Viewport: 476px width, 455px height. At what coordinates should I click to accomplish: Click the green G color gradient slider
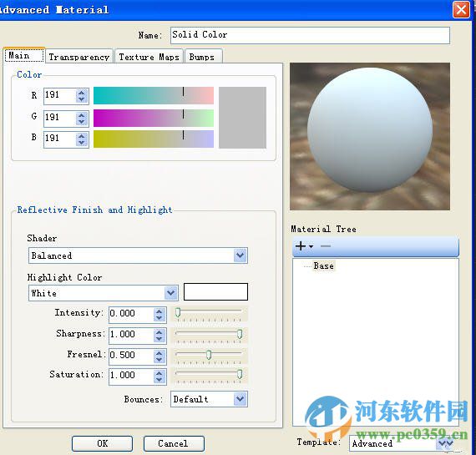tap(154, 118)
